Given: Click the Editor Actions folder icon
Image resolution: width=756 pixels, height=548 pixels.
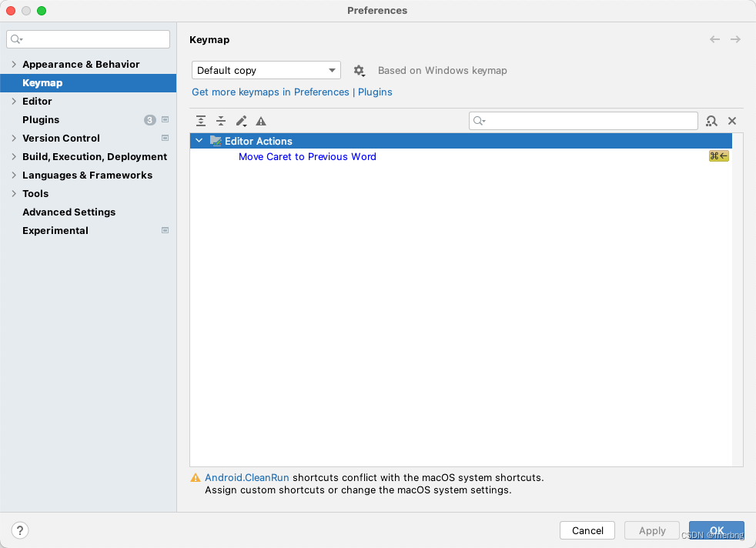Looking at the screenshot, I should (x=216, y=141).
